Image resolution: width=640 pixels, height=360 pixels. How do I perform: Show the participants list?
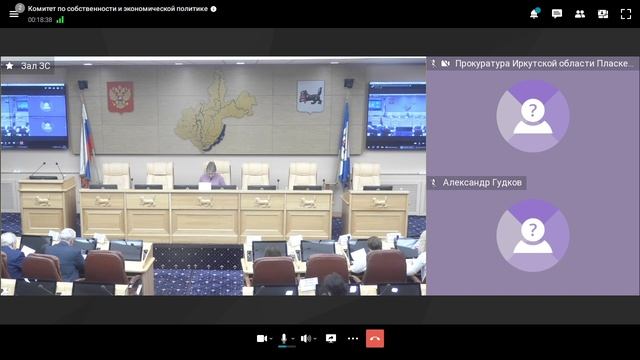[580, 14]
